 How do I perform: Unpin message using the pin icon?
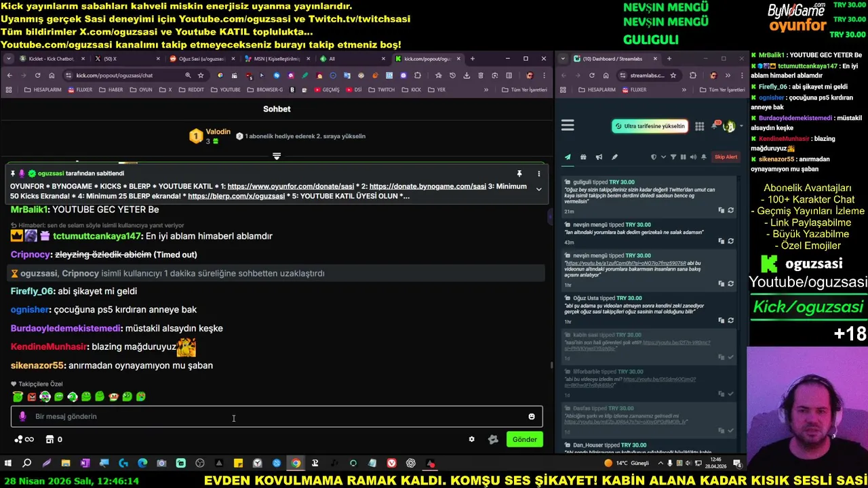coord(519,174)
